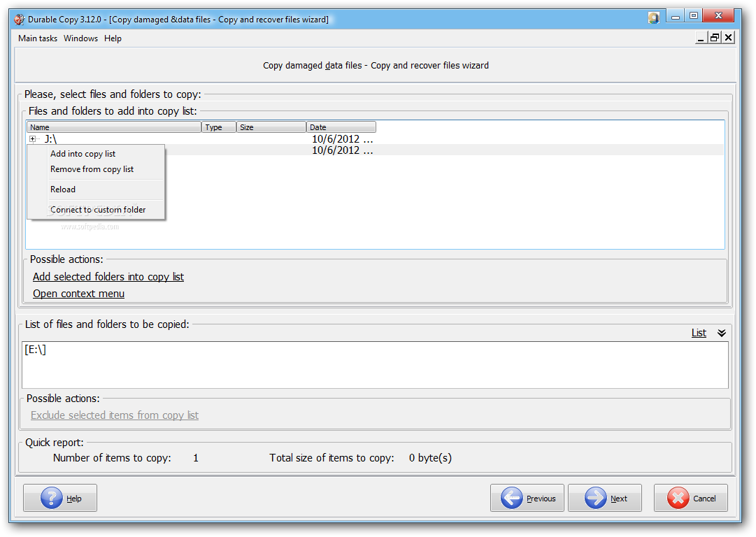Go back with the Previous button
Viewport: 756px width, 537px height.
tap(527, 498)
